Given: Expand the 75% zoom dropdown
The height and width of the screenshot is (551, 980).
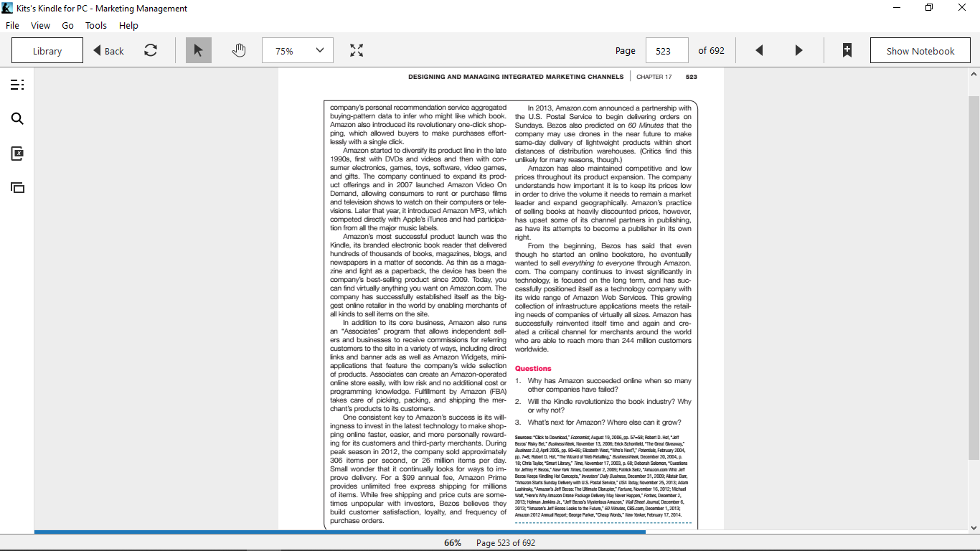Looking at the screenshot, I should (298, 50).
